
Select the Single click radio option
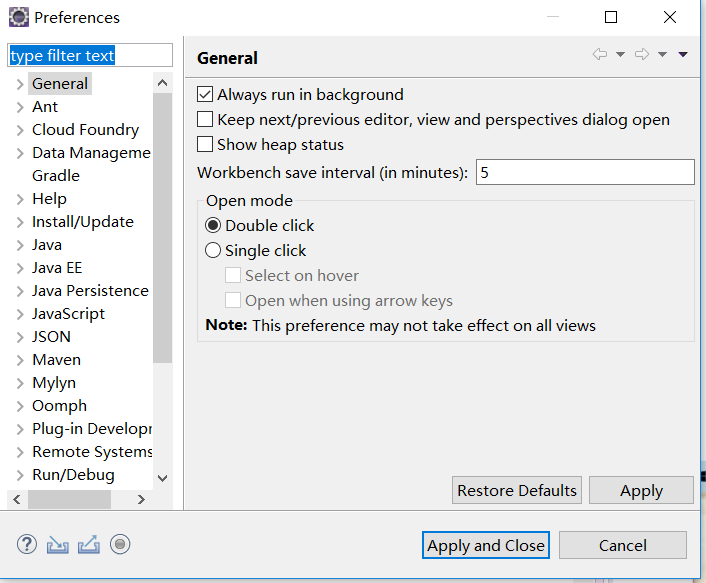point(213,251)
